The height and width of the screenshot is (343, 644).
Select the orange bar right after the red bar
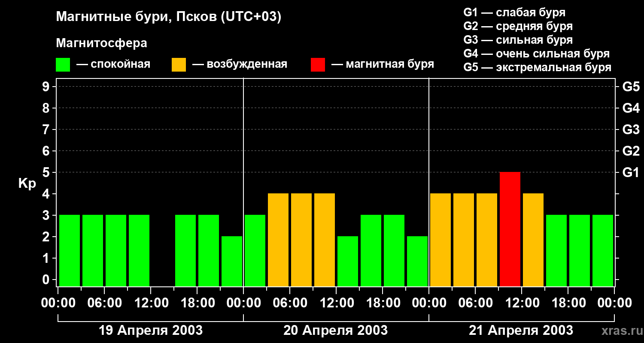click(533, 240)
